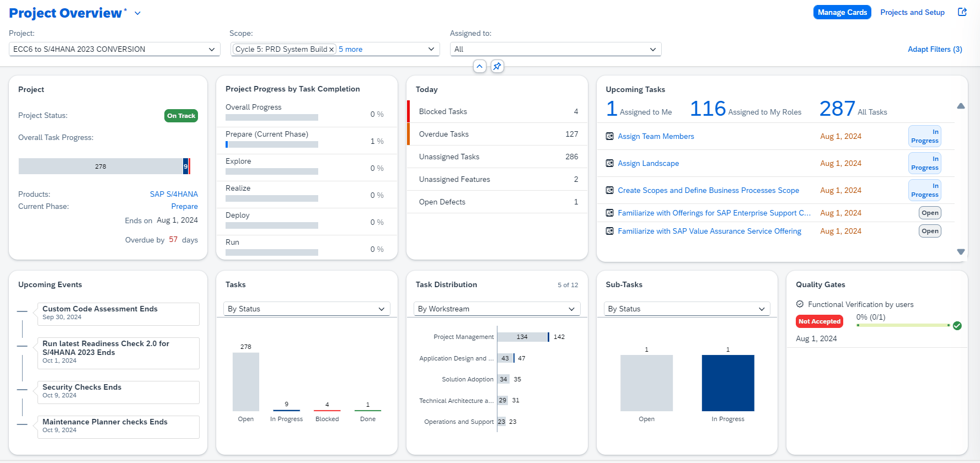Click the Manage Cards button

(842, 12)
